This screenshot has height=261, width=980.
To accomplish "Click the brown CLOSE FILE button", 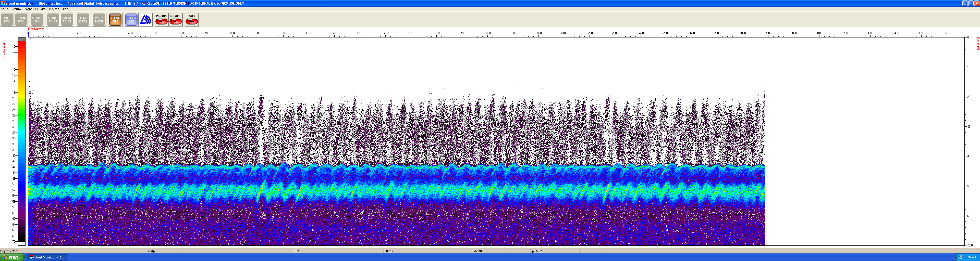I will click(x=115, y=20).
